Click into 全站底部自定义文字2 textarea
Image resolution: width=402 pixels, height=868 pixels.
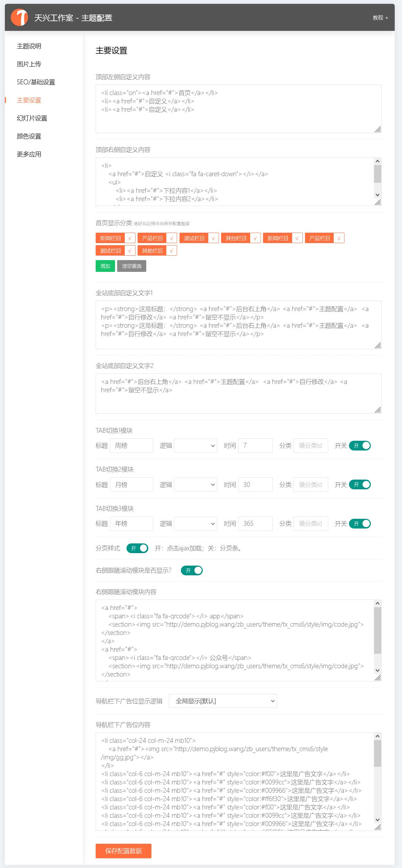(238, 394)
